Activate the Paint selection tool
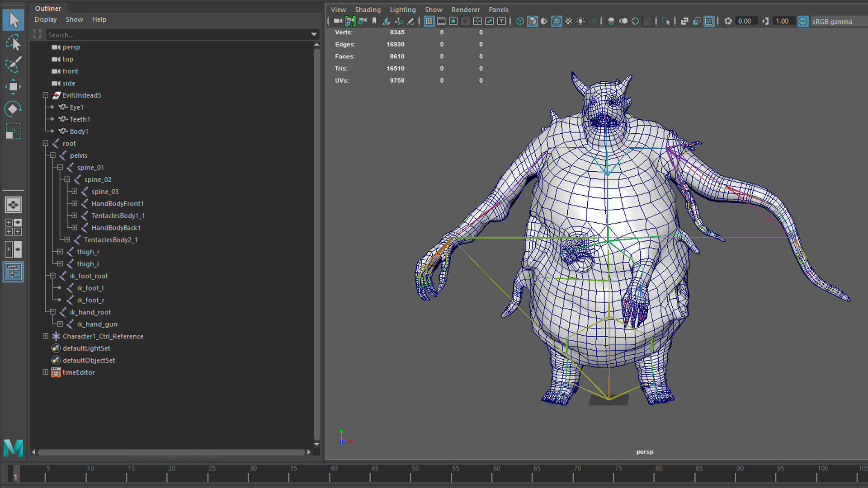This screenshot has height=488, width=868. tap(13, 64)
